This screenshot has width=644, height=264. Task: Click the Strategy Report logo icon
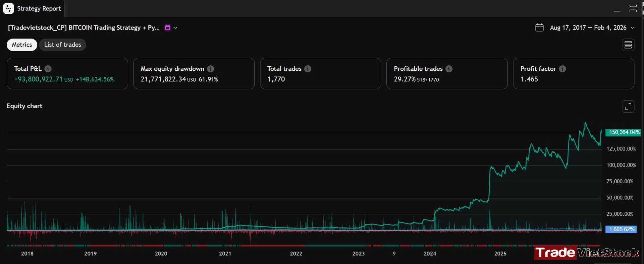[x=8, y=8]
